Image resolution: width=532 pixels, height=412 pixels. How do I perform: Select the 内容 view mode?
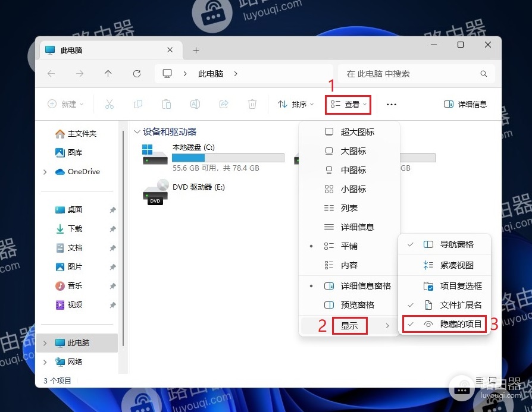coord(349,265)
